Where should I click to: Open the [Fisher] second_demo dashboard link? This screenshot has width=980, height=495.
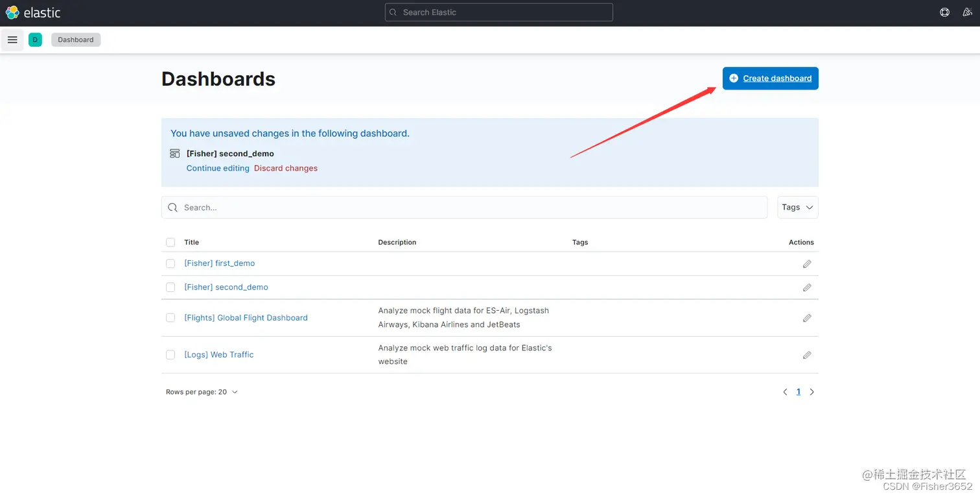226,287
